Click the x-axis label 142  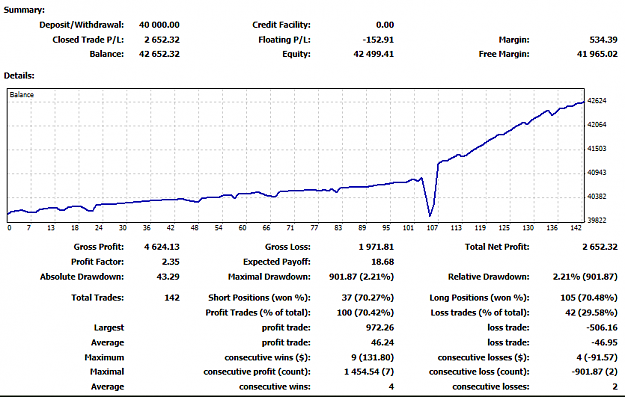pyautogui.click(x=576, y=228)
